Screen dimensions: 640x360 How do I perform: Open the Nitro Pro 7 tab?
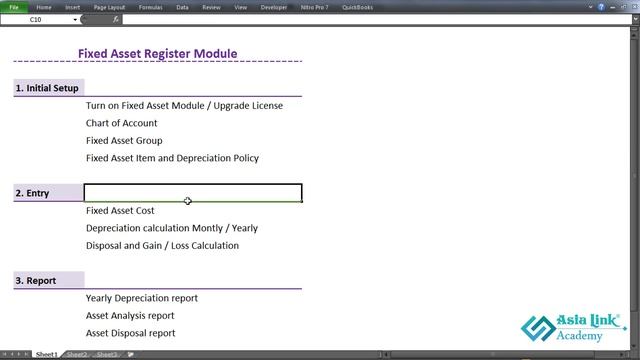(314, 7)
